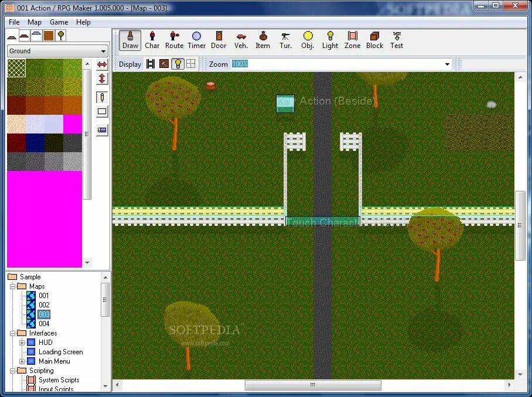Select map 003 in tree

44,314
